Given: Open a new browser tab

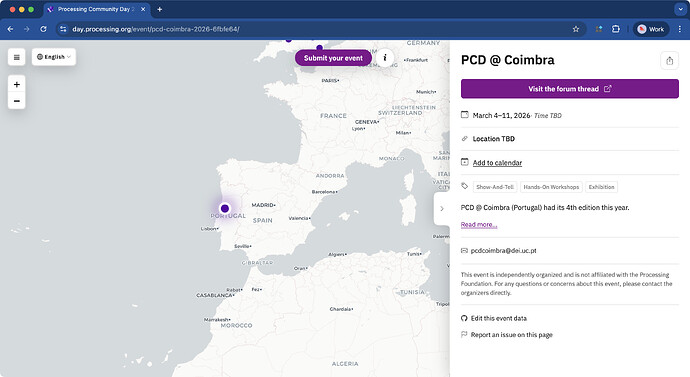Looking at the screenshot, I should click(159, 9).
